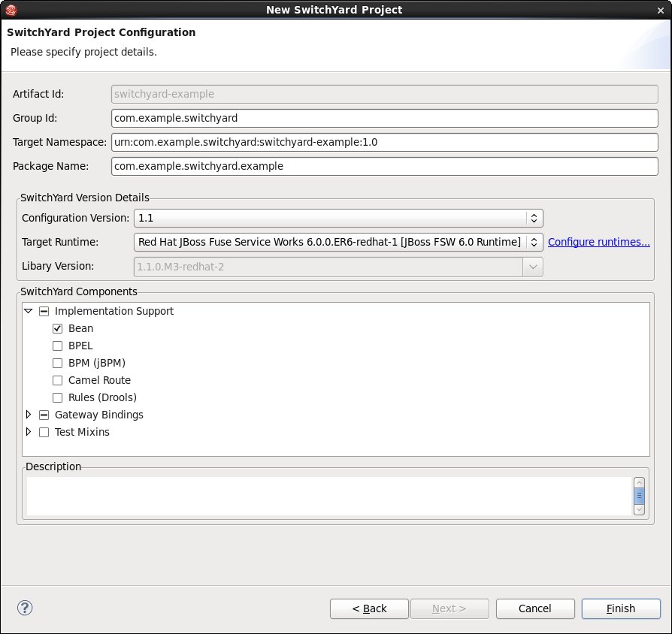
Task: Select the Bean tree item label
Action: (x=80, y=328)
